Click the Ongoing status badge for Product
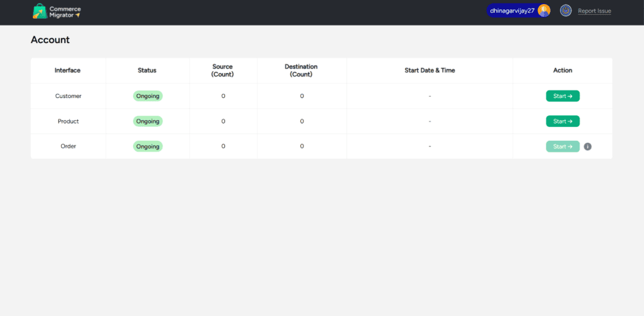 148,121
